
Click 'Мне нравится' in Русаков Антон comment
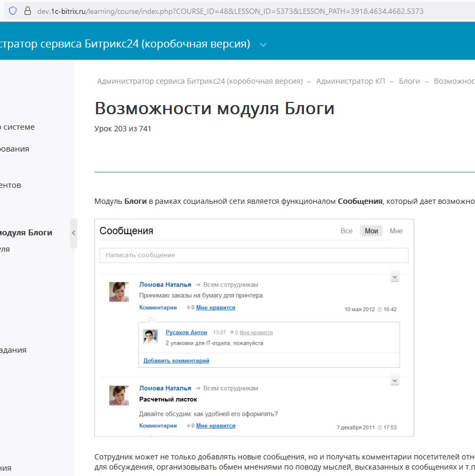(x=256, y=332)
